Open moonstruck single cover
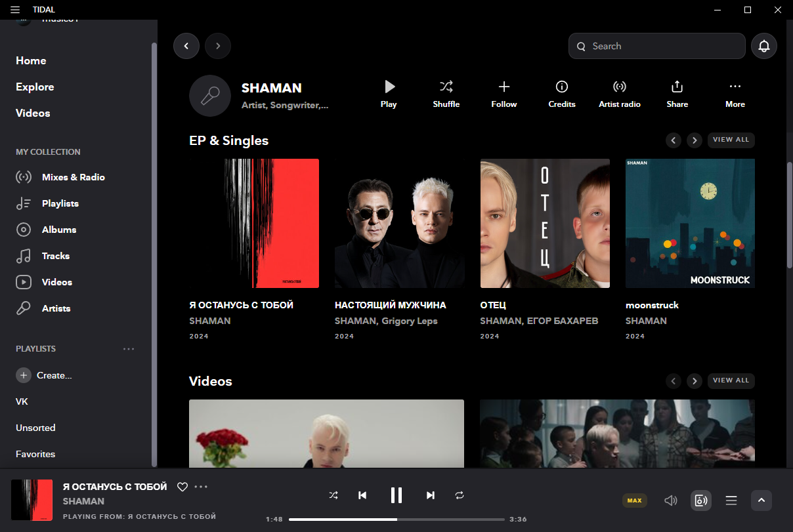793x532 pixels. click(690, 223)
